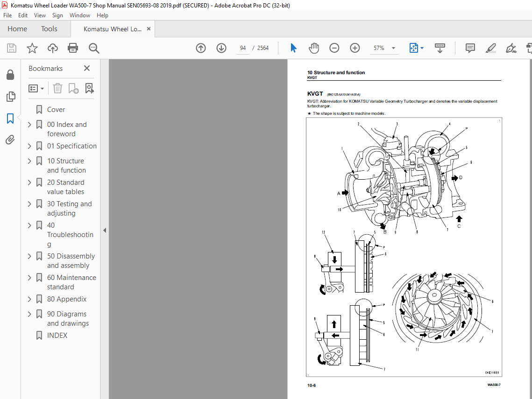Go to previous page arrow
This screenshot has width=532, height=399.
[201, 48]
